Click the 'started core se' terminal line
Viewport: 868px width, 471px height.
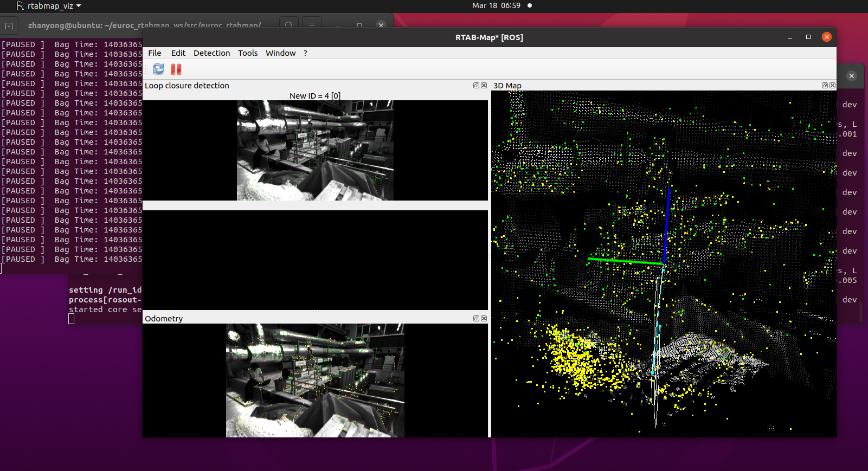(105, 309)
